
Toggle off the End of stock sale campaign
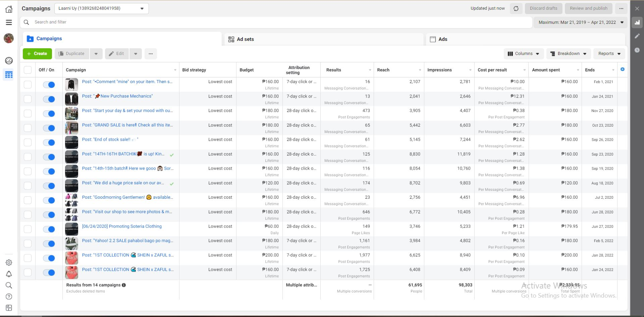(49, 142)
